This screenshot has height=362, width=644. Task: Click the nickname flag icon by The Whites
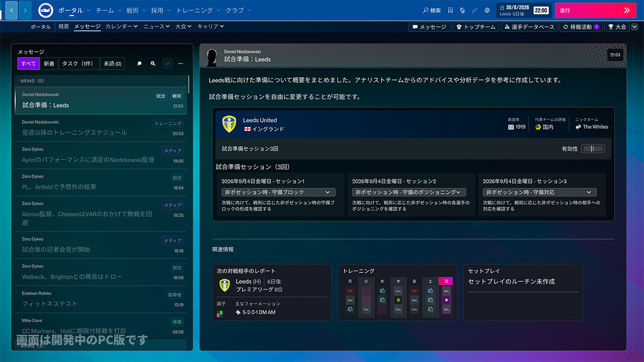pyautogui.click(x=578, y=127)
